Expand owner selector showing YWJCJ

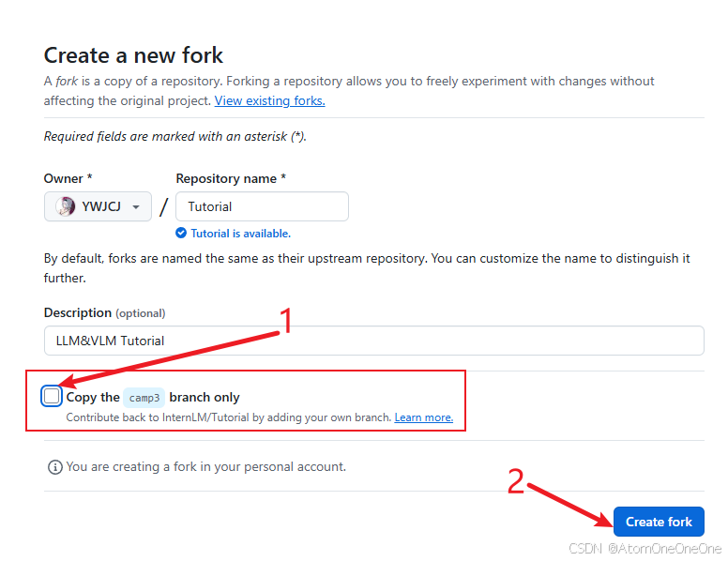(98, 206)
